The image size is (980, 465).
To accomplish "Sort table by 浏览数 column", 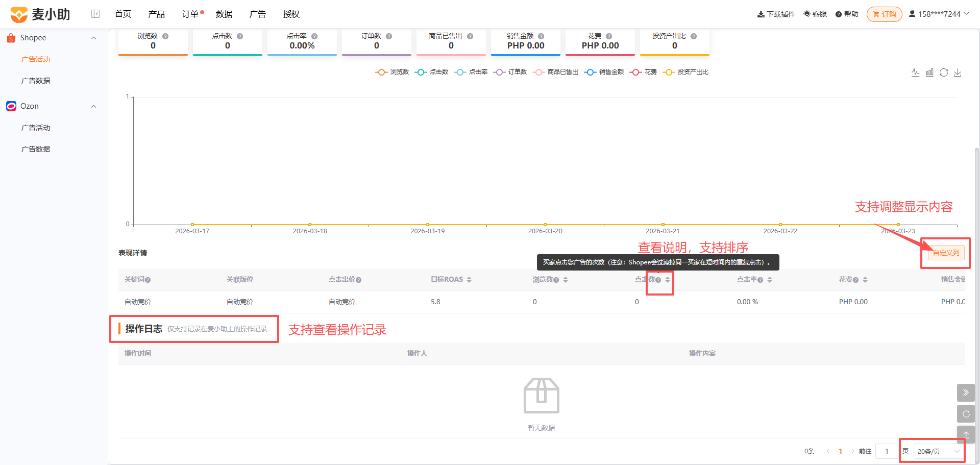I will click(x=566, y=280).
